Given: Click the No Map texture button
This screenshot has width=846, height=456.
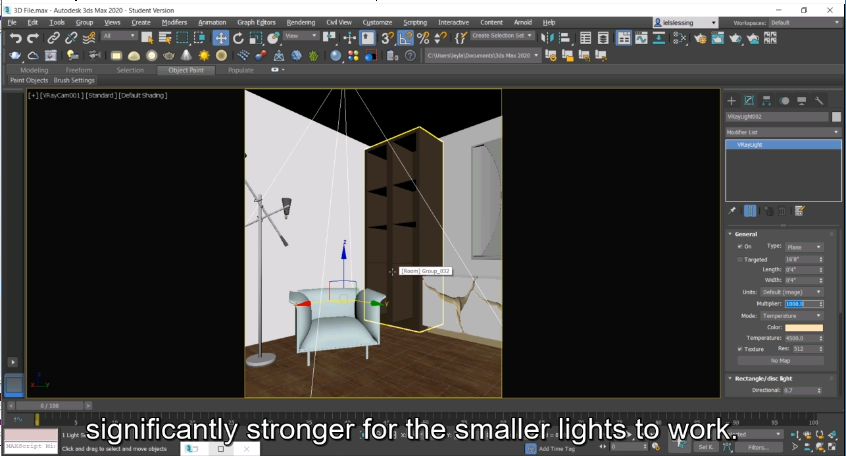Looking at the screenshot, I should [x=780, y=360].
